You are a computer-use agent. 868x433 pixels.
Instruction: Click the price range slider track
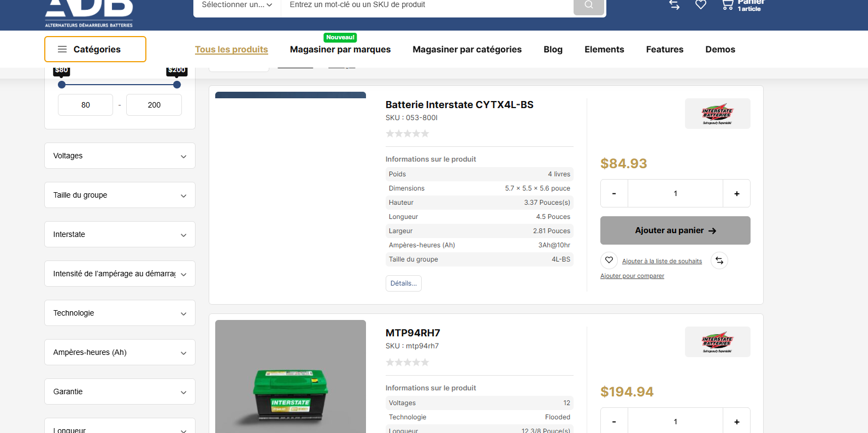(x=119, y=85)
